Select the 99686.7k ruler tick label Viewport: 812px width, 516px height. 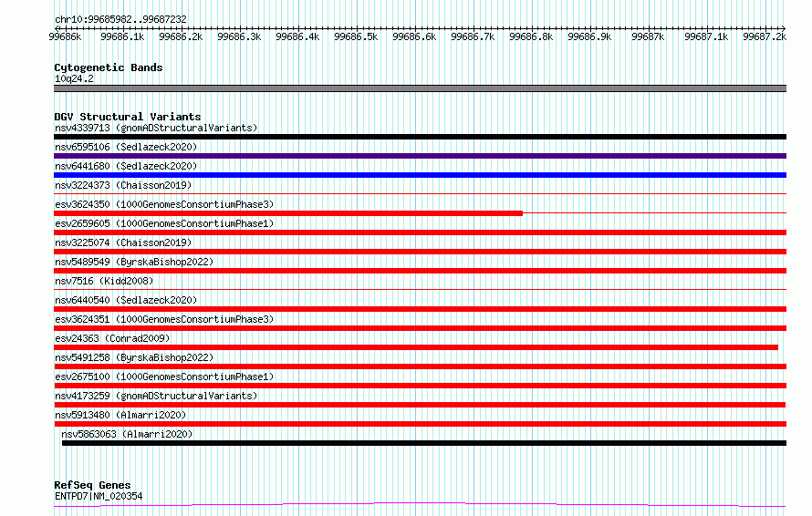click(x=473, y=36)
